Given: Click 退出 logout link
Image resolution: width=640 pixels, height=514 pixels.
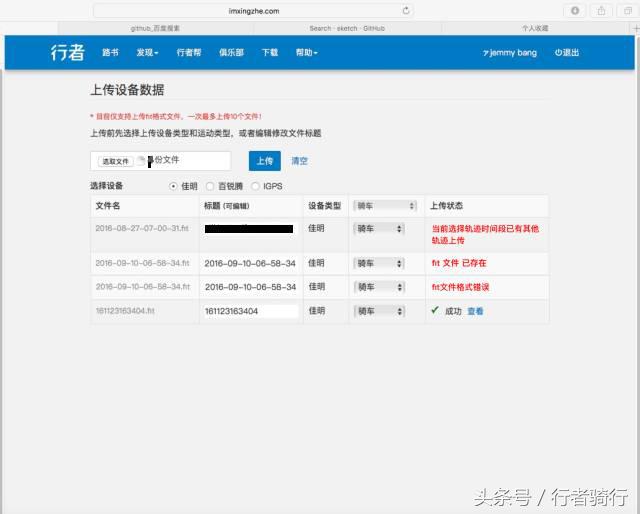Looking at the screenshot, I should 567,53.
